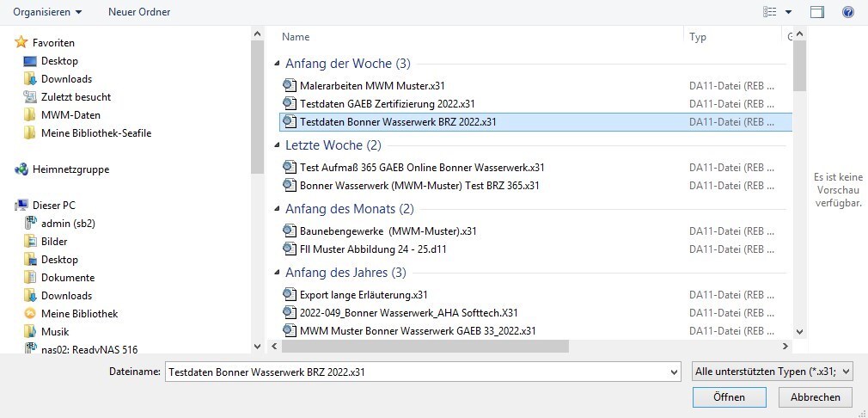Click the file list scroll-right arrow

point(785,346)
